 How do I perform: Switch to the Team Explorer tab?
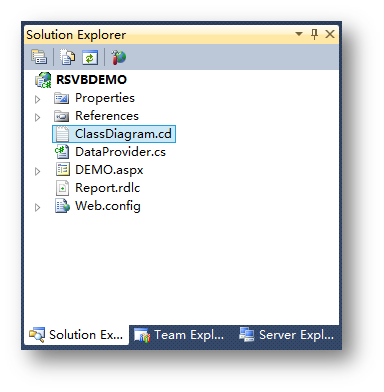[x=179, y=335]
